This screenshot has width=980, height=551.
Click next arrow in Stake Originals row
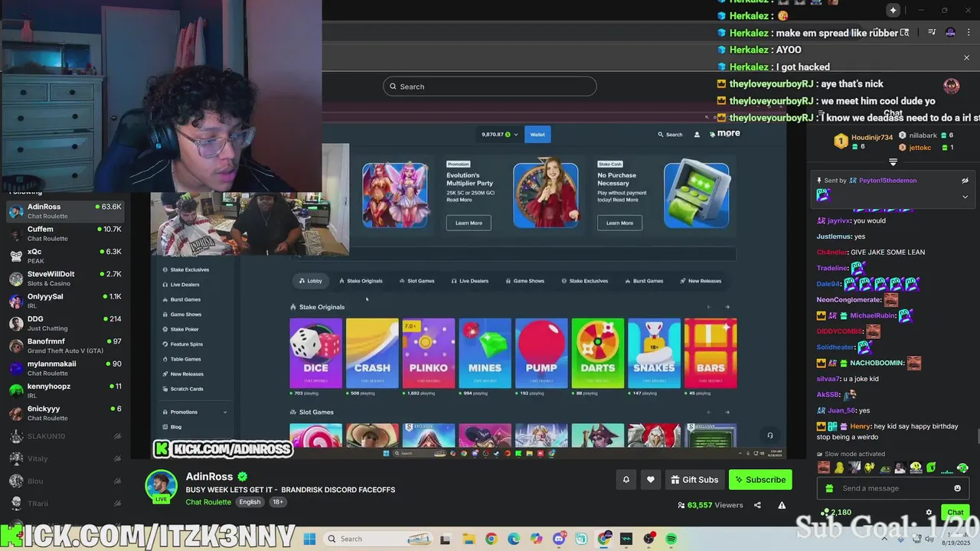click(x=727, y=307)
